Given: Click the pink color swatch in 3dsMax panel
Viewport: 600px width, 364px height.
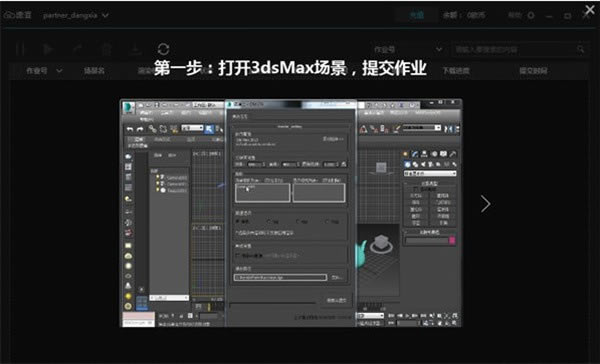Looking at the screenshot, I should [x=452, y=240].
